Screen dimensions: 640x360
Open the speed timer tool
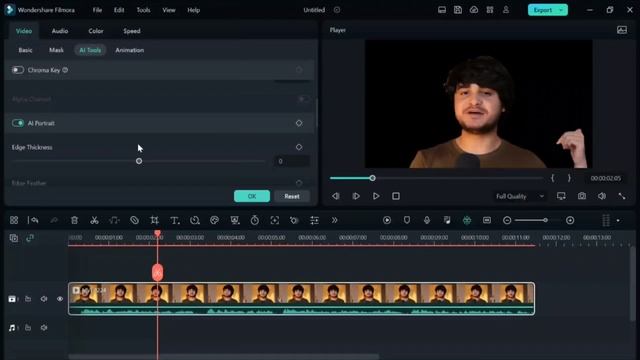point(255,220)
